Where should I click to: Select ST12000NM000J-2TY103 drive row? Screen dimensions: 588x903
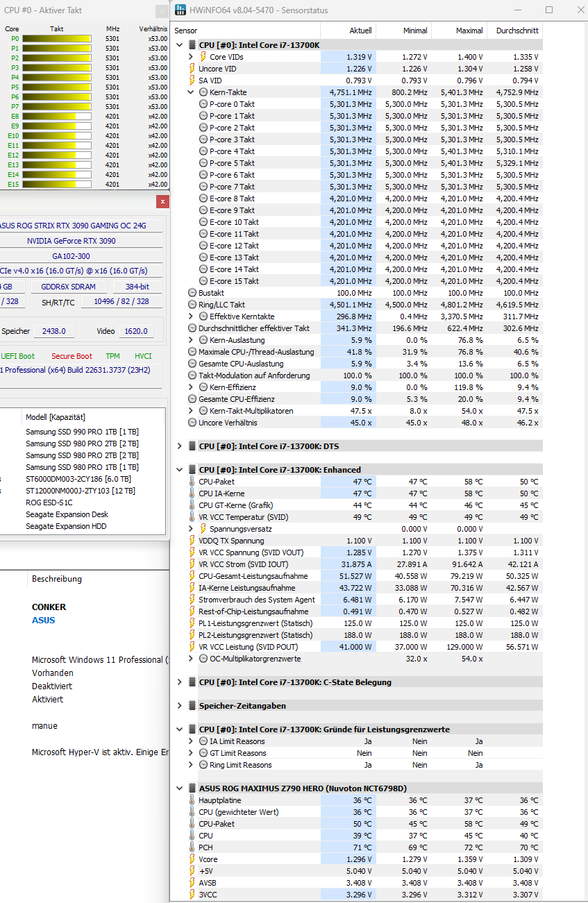pos(82,491)
